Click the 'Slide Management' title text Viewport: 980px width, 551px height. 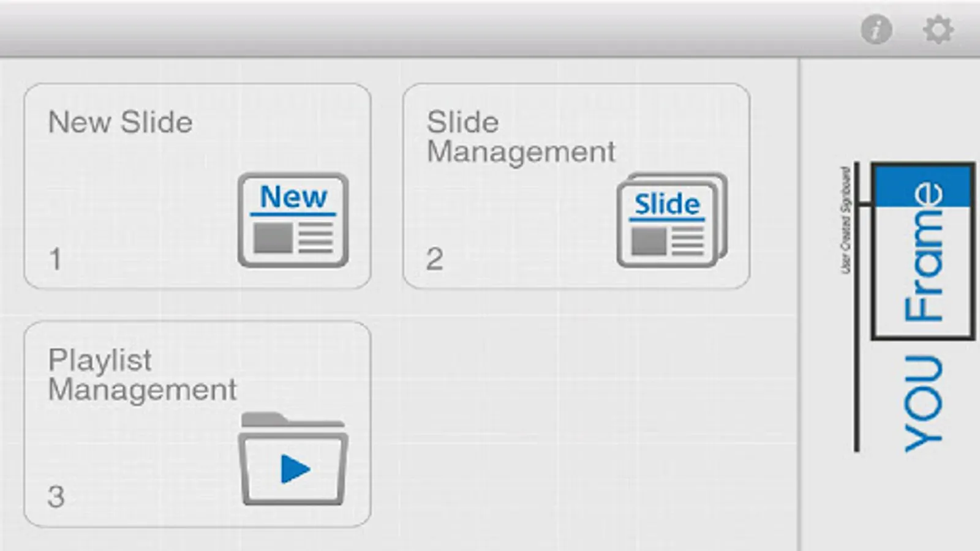521,136
